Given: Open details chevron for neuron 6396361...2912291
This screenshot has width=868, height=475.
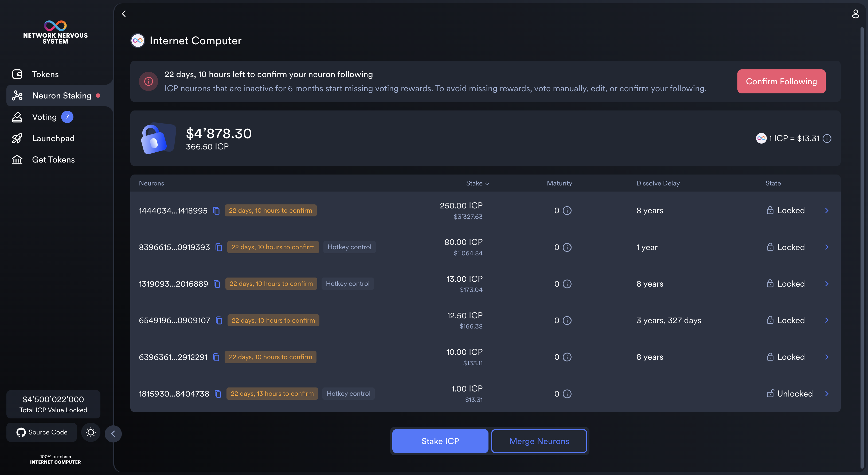Looking at the screenshot, I should [827, 357].
